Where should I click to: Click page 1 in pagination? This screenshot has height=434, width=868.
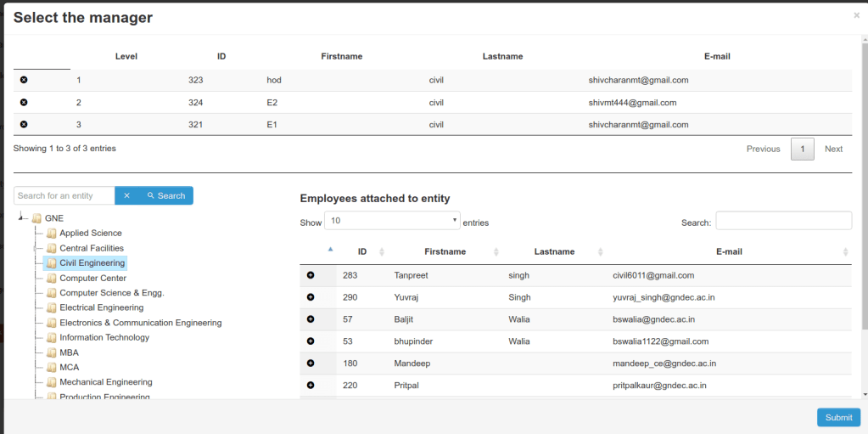point(802,149)
